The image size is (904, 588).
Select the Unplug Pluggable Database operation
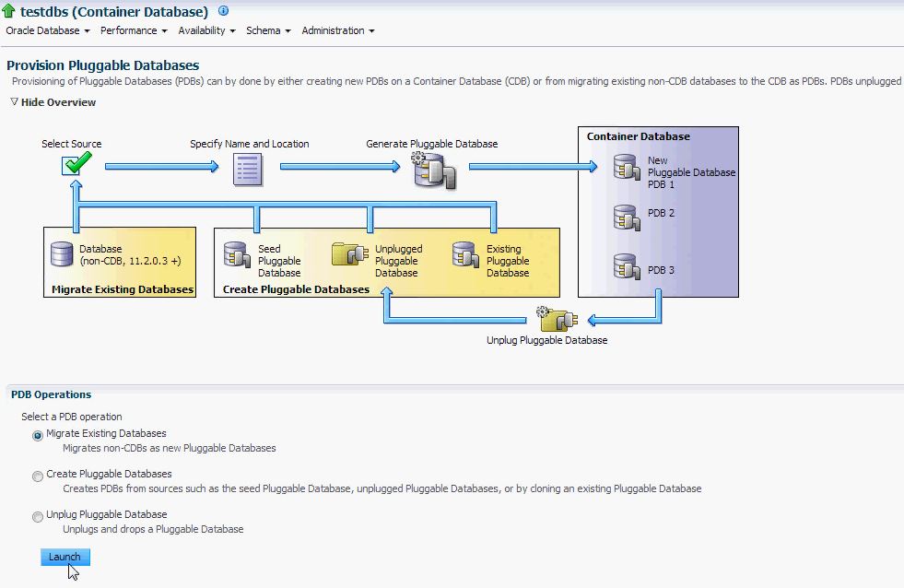click(37, 516)
